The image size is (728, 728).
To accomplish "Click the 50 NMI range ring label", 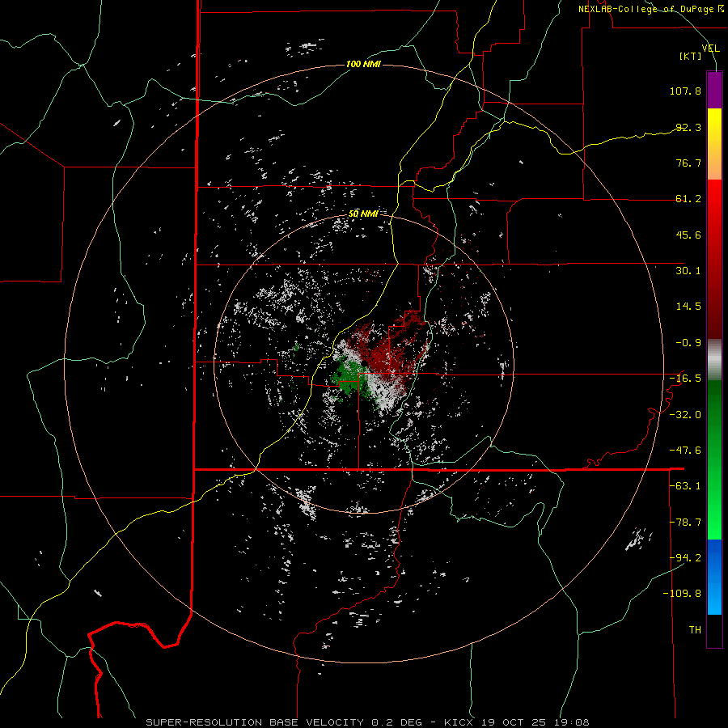I will click(x=363, y=214).
